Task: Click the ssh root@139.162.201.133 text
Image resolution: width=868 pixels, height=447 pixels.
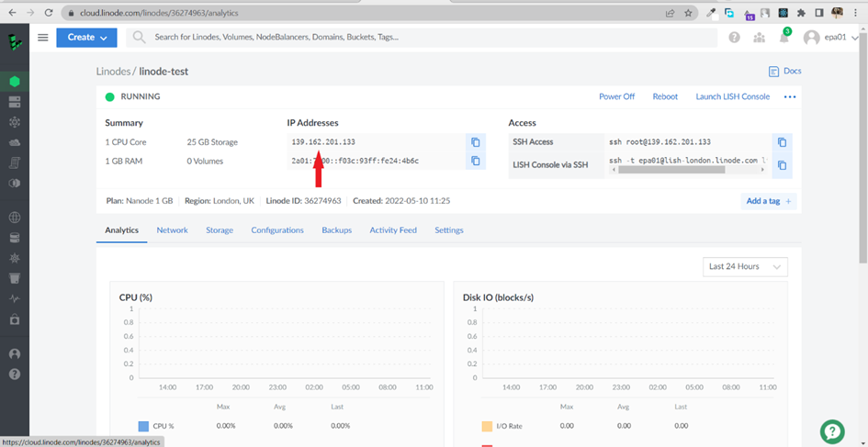Action: point(659,142)
